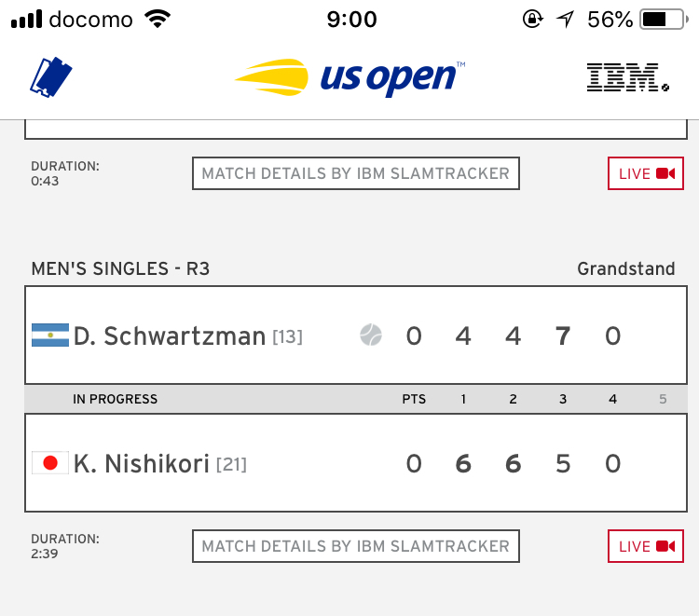Tap the Men's Singles - R3 heading
Viewport: 699px width, 616px height.
click(120, 269)
